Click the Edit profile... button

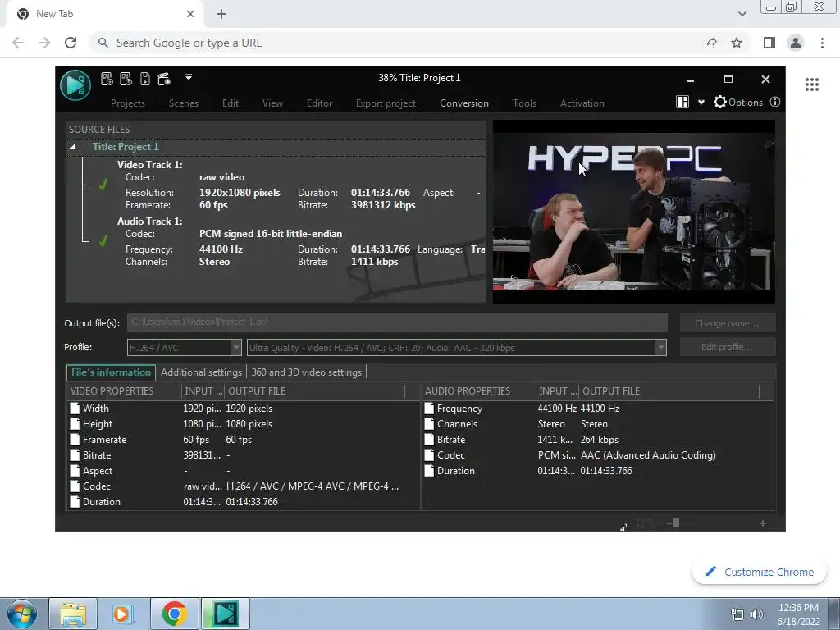727,347
